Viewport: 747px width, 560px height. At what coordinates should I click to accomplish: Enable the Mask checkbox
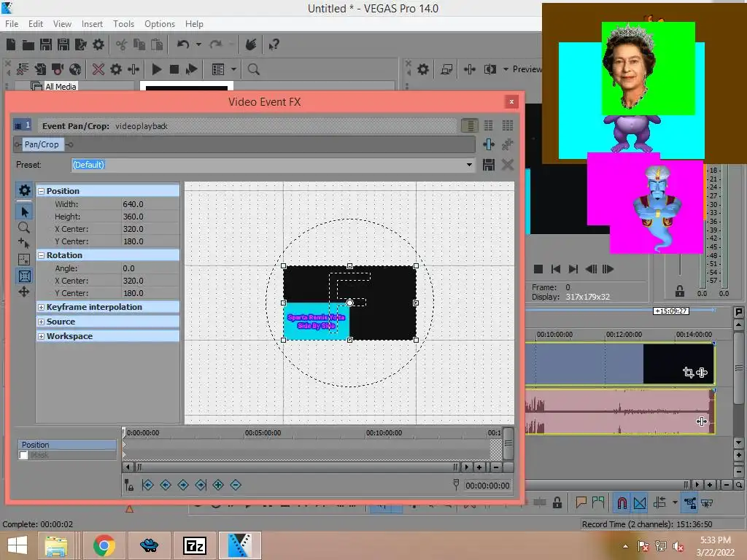(23, 455)
